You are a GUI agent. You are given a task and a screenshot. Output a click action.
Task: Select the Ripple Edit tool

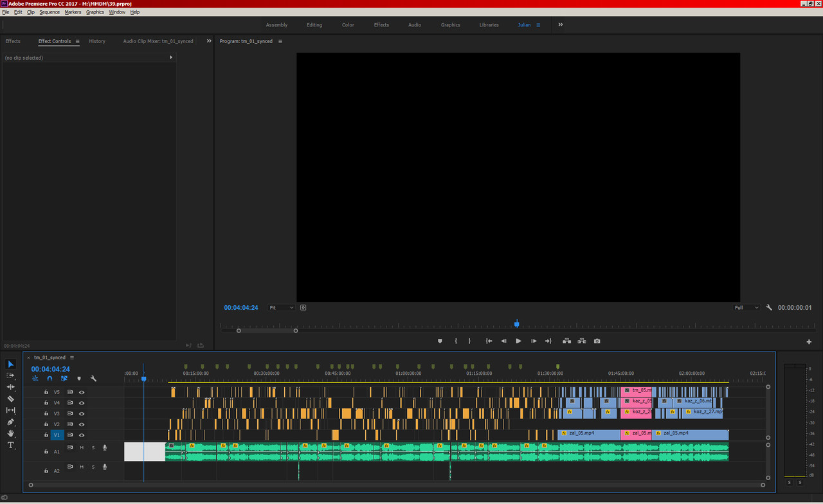(10, 387)
